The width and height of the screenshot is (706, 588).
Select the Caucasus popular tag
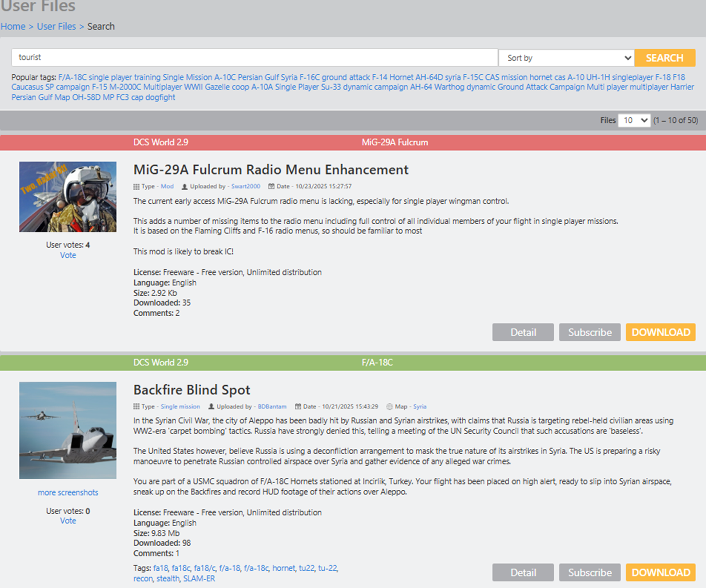click(28, 87)
